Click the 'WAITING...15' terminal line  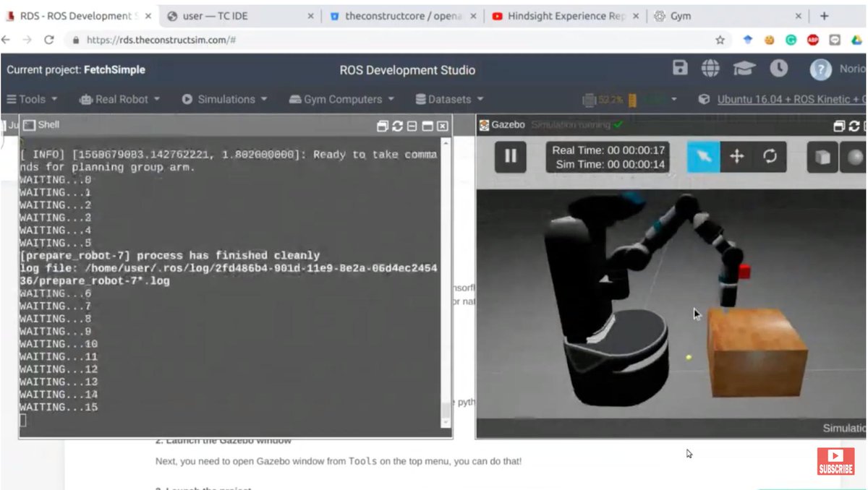pyautogui.click(x=59, y=407)
